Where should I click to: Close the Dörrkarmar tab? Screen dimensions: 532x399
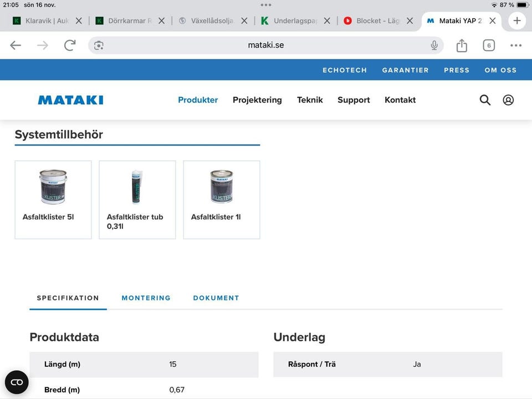pyautogui.click(x=161, y=21)
